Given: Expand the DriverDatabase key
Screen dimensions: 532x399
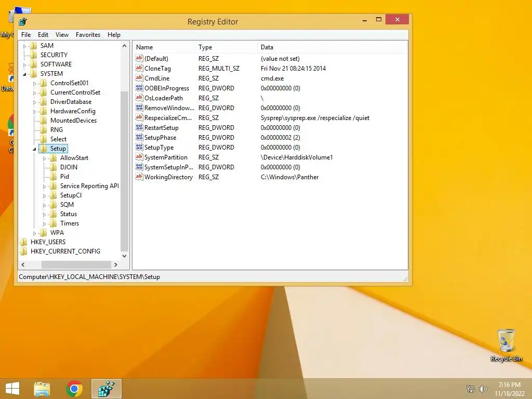Looking at the screenshot, I should pyautogui.click(x=34, y=102).
